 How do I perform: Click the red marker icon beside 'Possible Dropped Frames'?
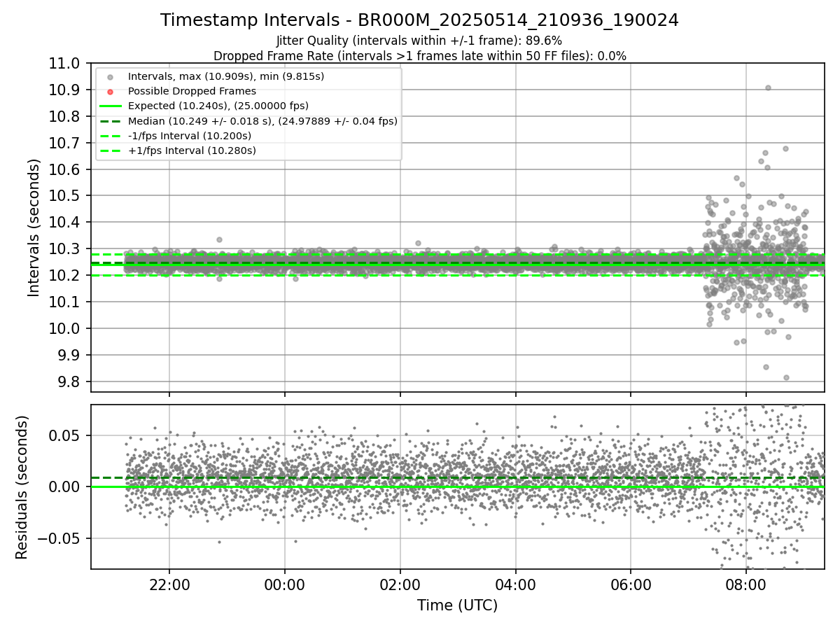(x=110, y=91)
